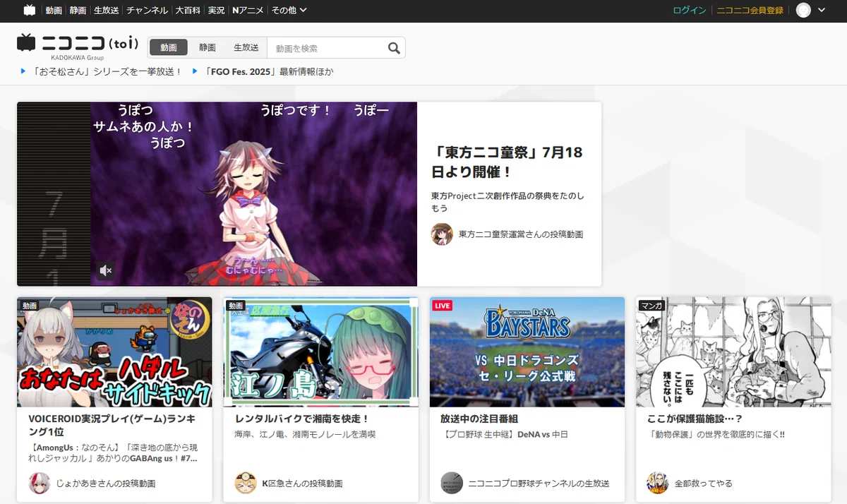Select the 静画 search tab
Screen dimensions: 847x504
[208, 47]
